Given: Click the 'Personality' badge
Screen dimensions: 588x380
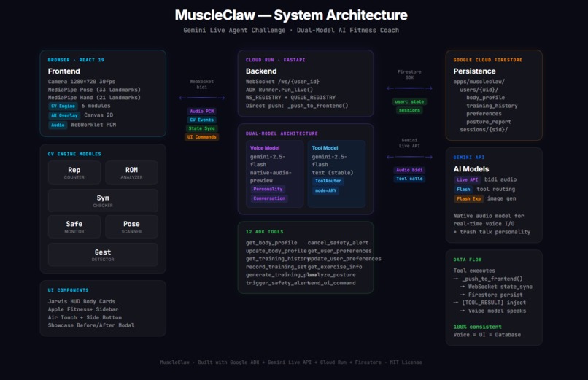Looking at the screenshot, I should pyautogui.click(x=268, y=189).
